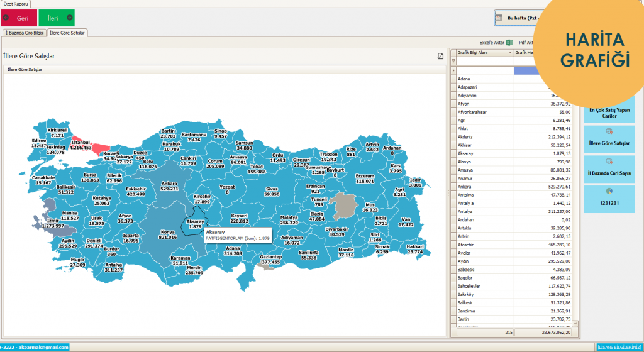Click the email address in status bar
Viewport: 644px width, 352px height.
(x=43, y=348)
